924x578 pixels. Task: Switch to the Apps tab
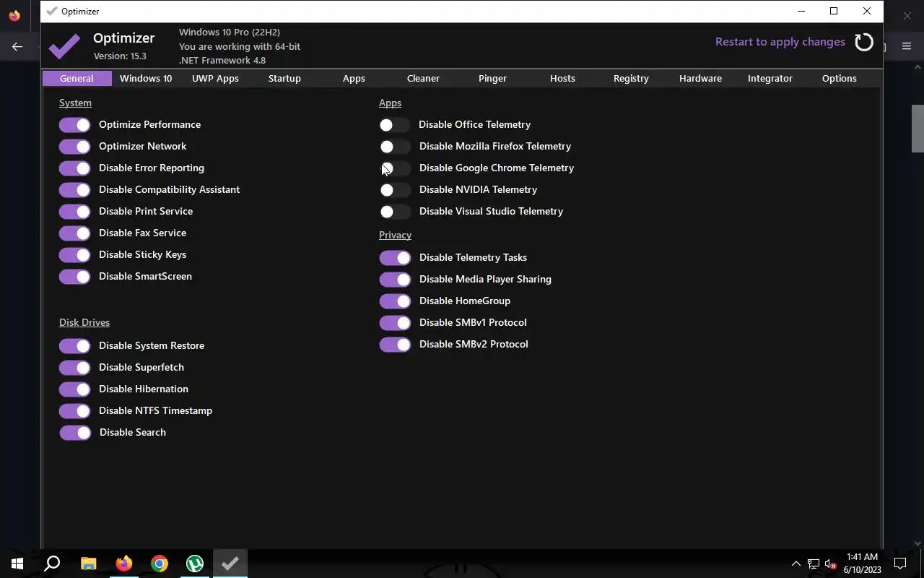(x=354, y=78)
